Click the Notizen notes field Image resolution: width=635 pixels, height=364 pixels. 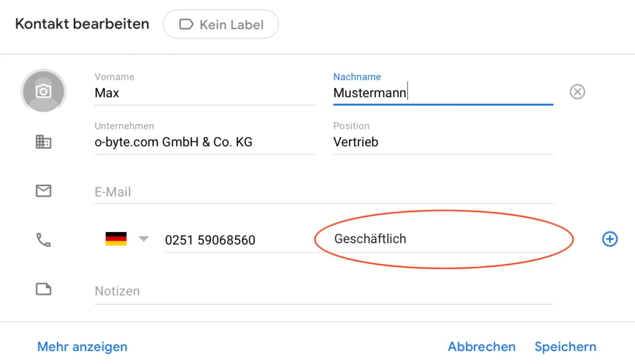click(322, 291)
